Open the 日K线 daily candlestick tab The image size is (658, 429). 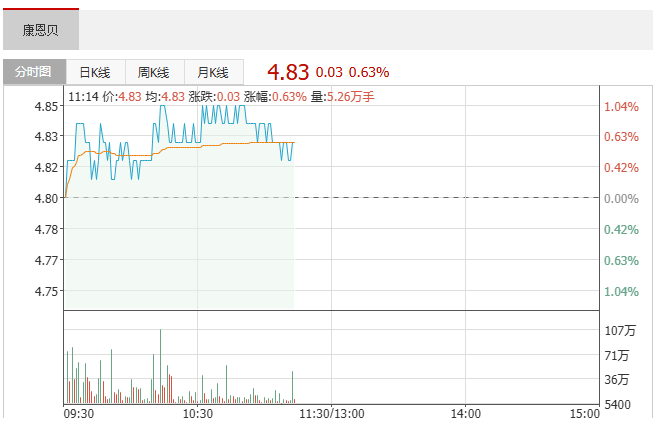coord(95,73)
